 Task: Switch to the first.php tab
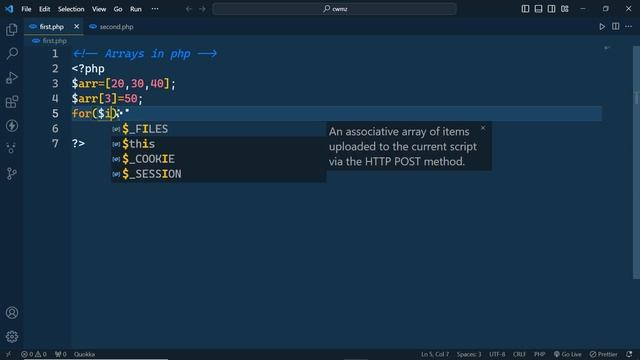click(x=52, y=27)
